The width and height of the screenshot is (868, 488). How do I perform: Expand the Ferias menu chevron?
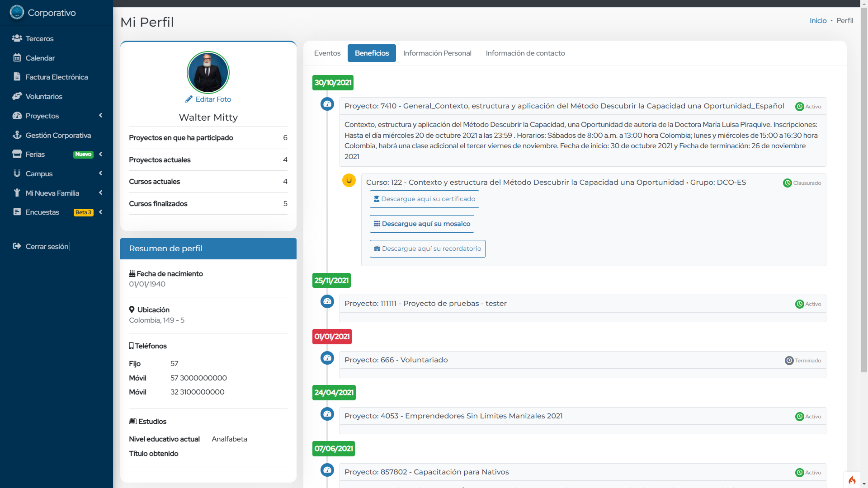(100, 154)
